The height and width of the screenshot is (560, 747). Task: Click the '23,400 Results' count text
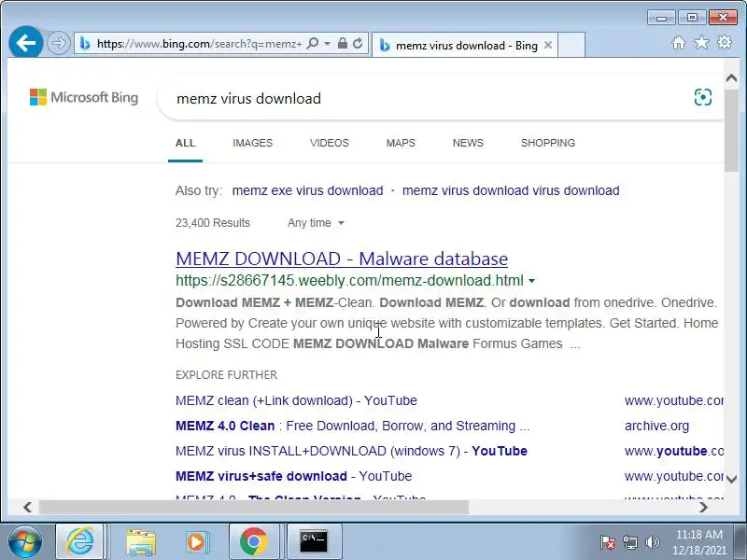coord(213,223)
